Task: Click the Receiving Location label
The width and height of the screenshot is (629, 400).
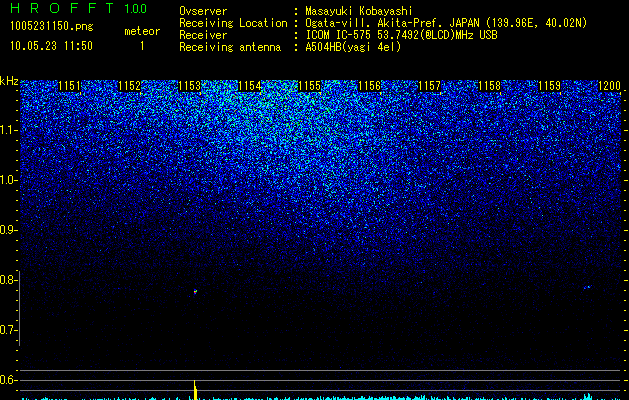Action: click(x=233, y=23)
